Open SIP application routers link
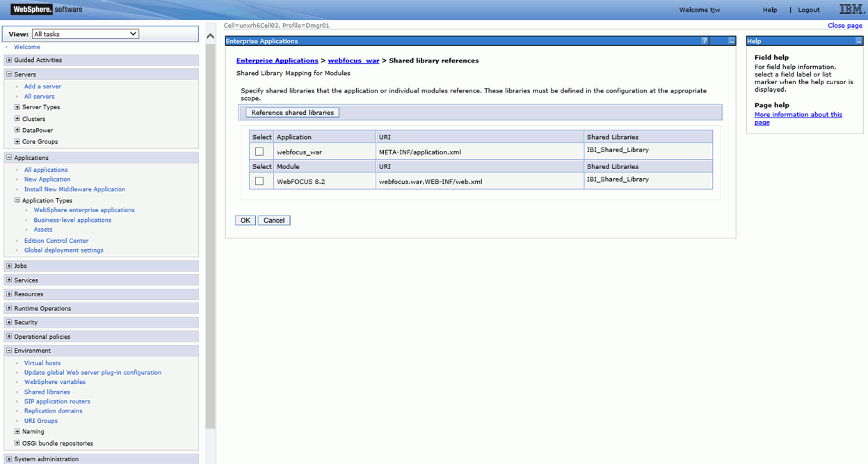 [57, 401]
